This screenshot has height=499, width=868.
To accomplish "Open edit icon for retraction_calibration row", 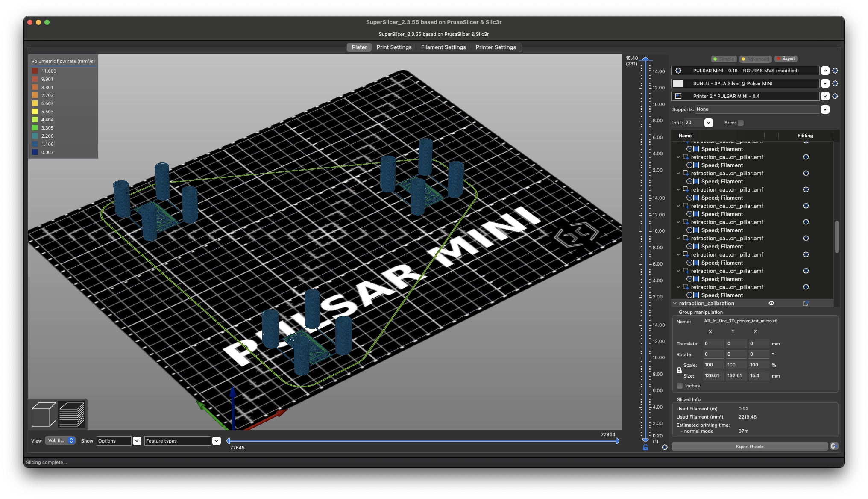I will [806, 303].
